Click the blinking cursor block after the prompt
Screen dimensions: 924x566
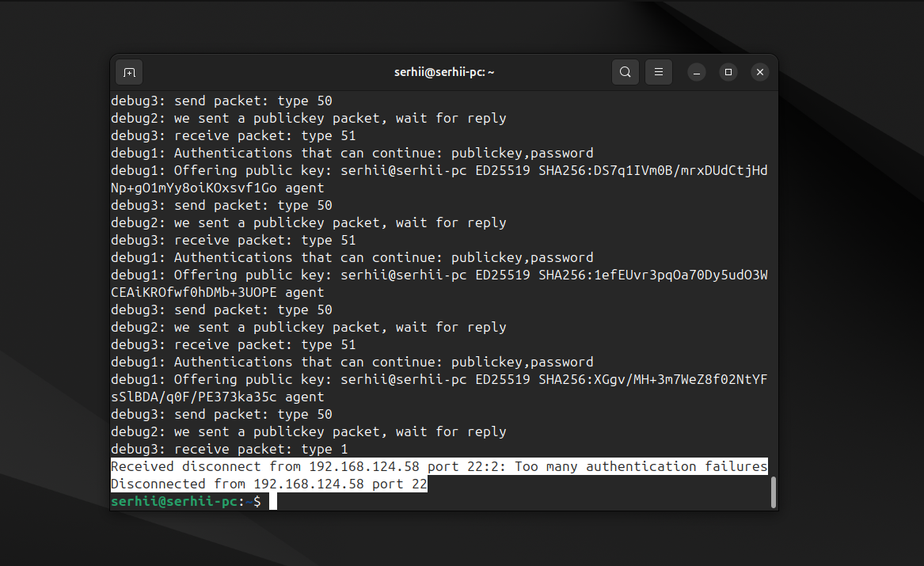coord(272,500)
